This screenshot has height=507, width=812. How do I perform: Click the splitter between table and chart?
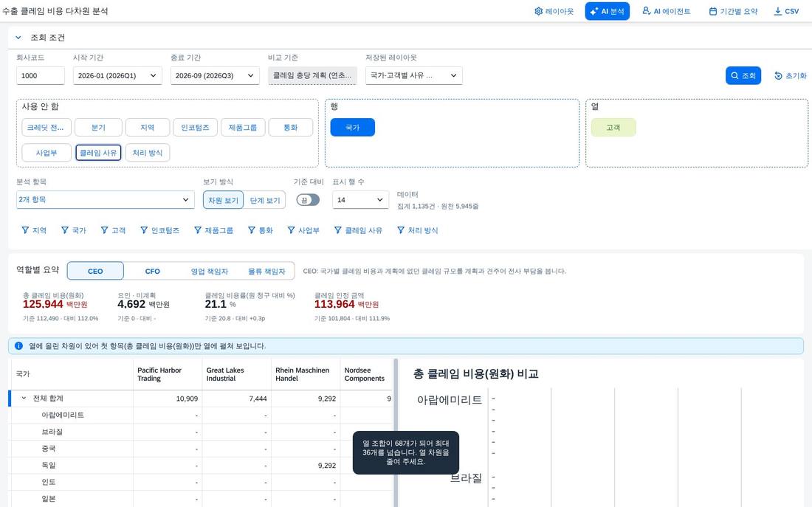(x=396, y=432)
